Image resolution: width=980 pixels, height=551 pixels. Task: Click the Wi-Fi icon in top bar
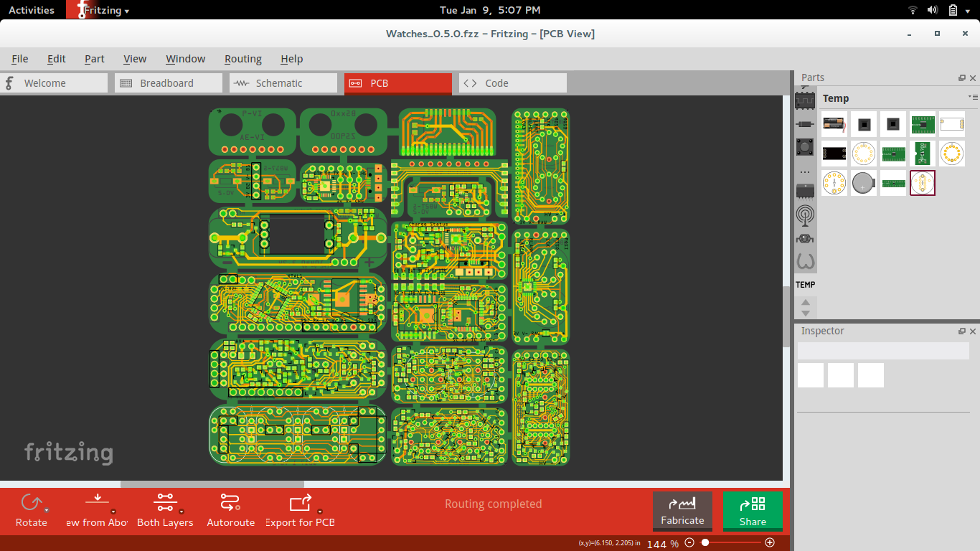913,10
